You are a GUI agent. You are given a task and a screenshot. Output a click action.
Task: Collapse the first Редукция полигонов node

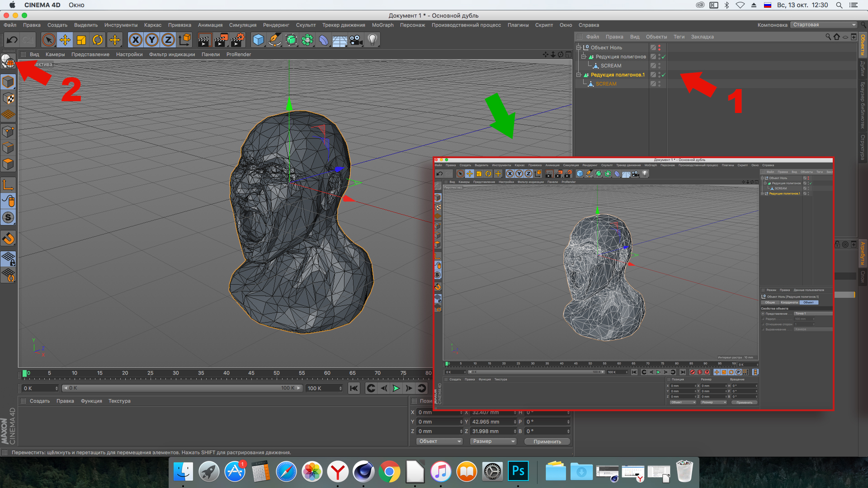(584, 56)
